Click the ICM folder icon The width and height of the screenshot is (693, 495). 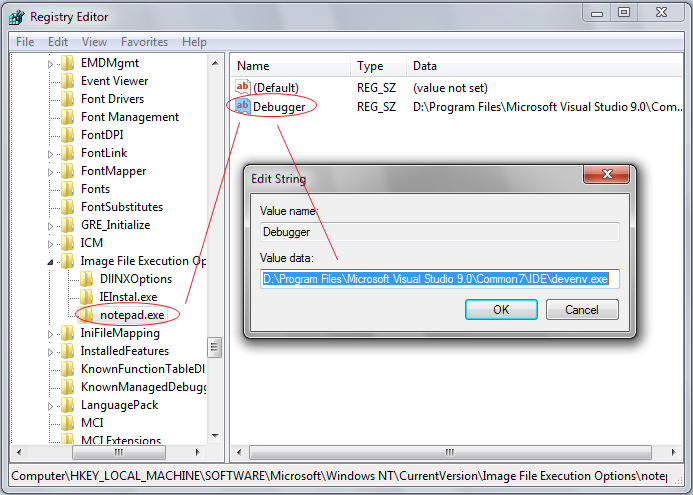coord(68,243)
